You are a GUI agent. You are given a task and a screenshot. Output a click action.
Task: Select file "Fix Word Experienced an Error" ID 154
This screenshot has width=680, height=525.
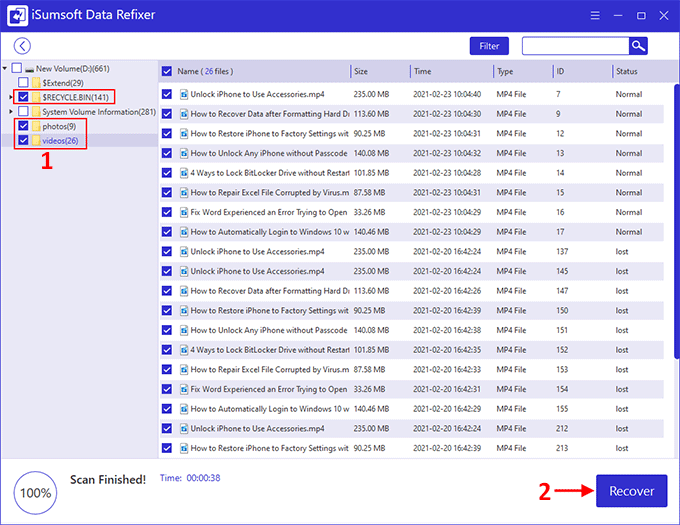pos(412,389)
